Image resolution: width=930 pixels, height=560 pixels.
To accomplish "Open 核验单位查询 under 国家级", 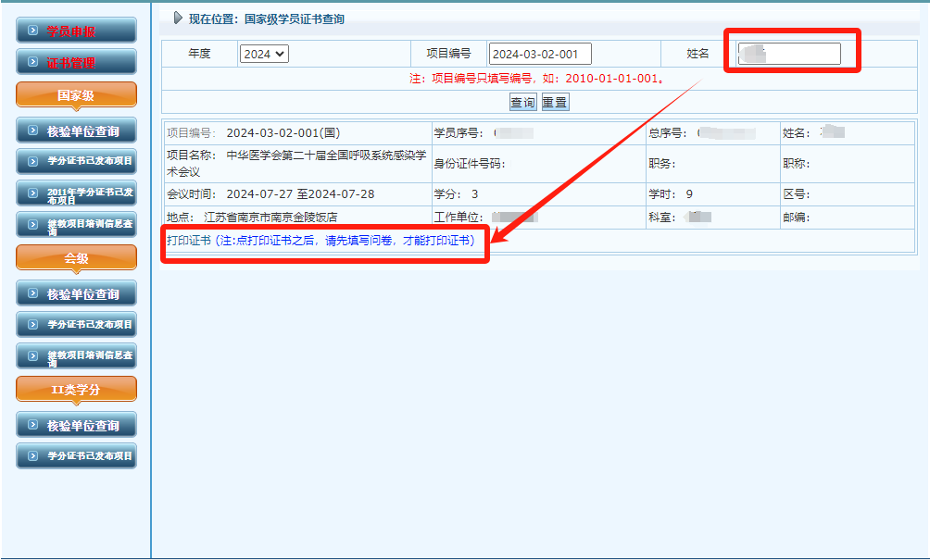I will (x=76, y=130).
